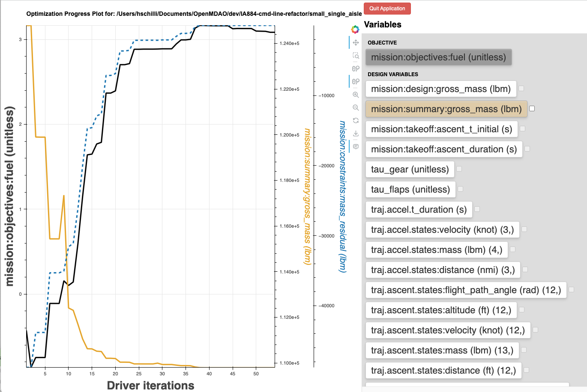587x392 pixels.
Task: Check the ascent_duration checkbox
Action: [x=527, y=149]
